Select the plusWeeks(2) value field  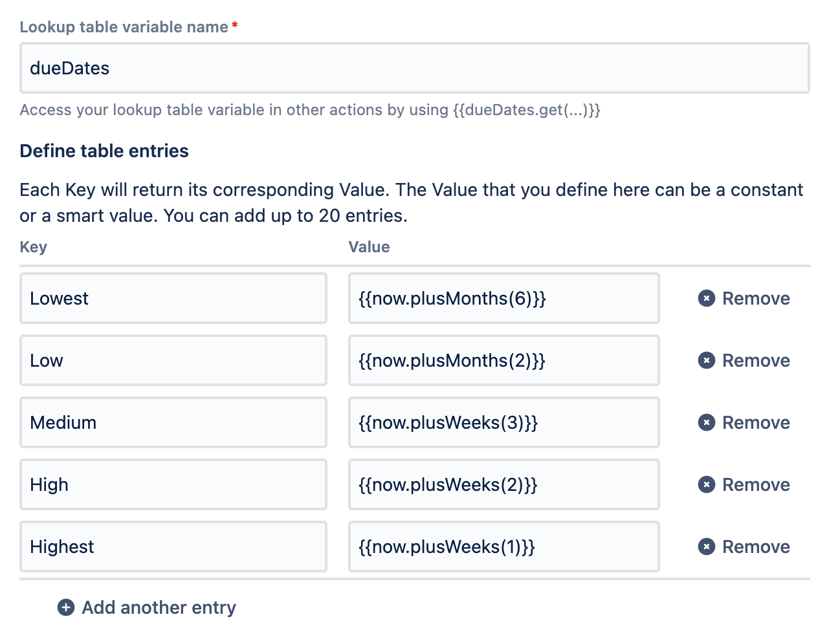click(x=503, y=484)
